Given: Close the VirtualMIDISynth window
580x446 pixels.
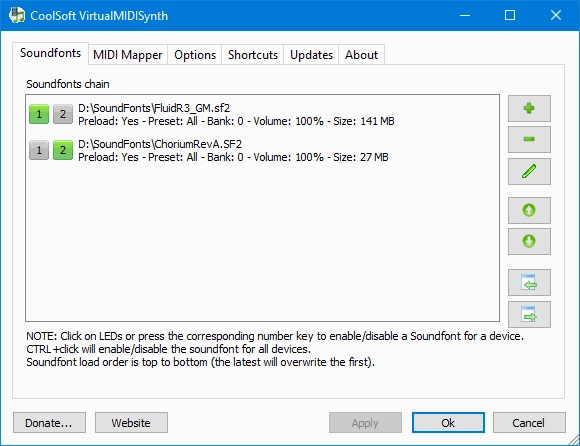Looking at the screenshot, I should (x=556, y=15).
